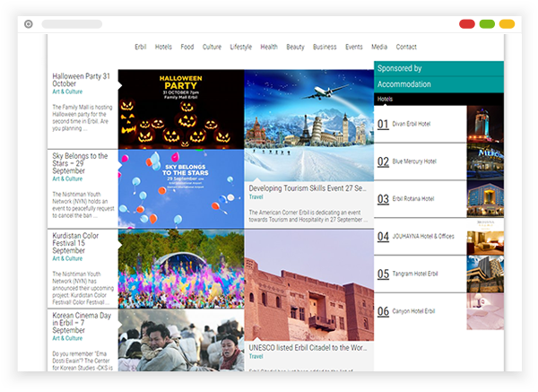Viewport: 538px width, 392px height.
Task: Open Kurdistan Color Festival article title
Action: 75,243
